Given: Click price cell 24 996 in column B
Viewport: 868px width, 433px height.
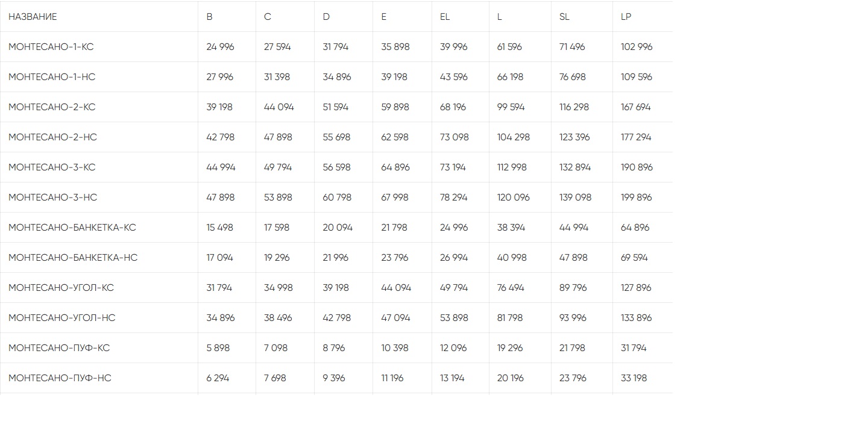Looking at the screenshot, I should (x=220, y=47).
